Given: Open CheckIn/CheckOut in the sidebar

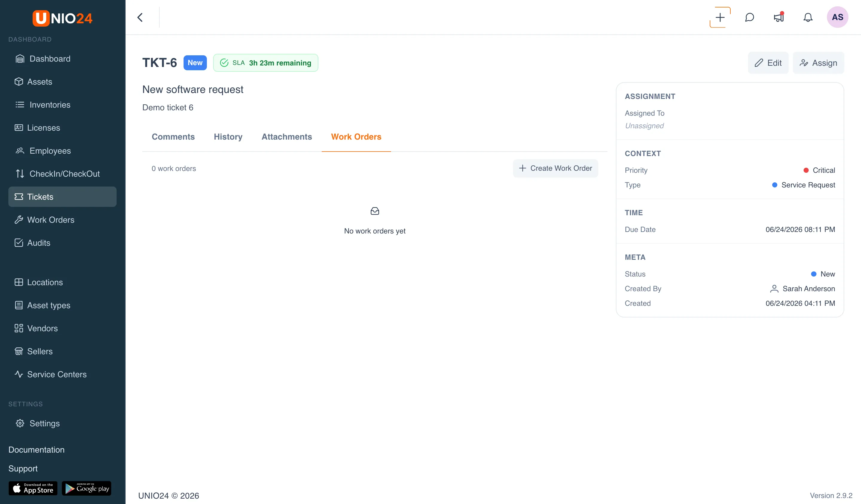Looking at the screenshot, I should coord(62,174).
